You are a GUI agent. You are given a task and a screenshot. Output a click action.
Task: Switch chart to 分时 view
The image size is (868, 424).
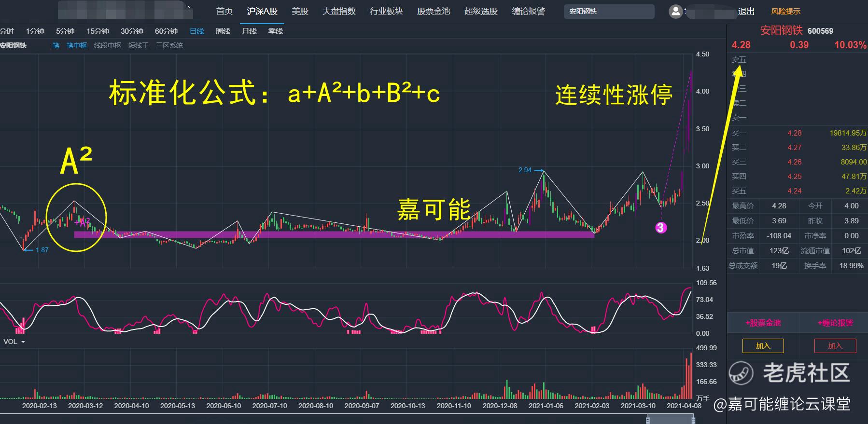(x=7, y=31)
